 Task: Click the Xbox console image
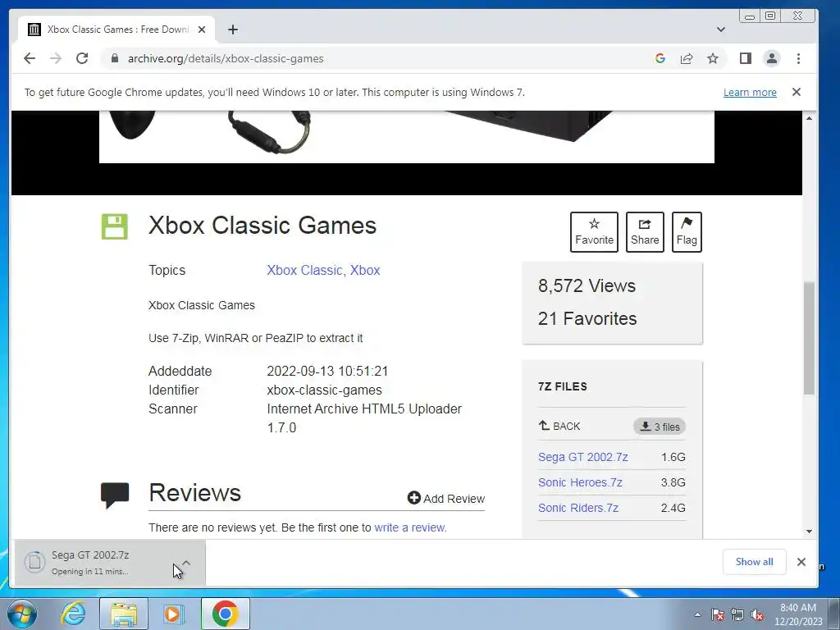click(x=407, y=137)
